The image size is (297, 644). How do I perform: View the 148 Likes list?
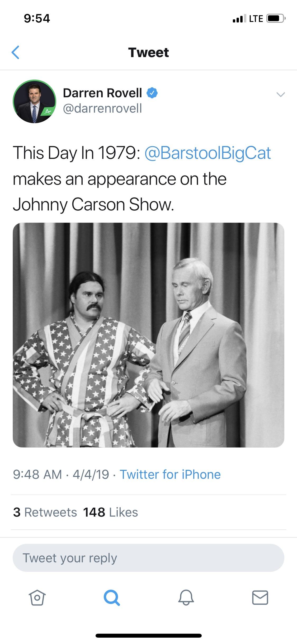tap(111, 512)
